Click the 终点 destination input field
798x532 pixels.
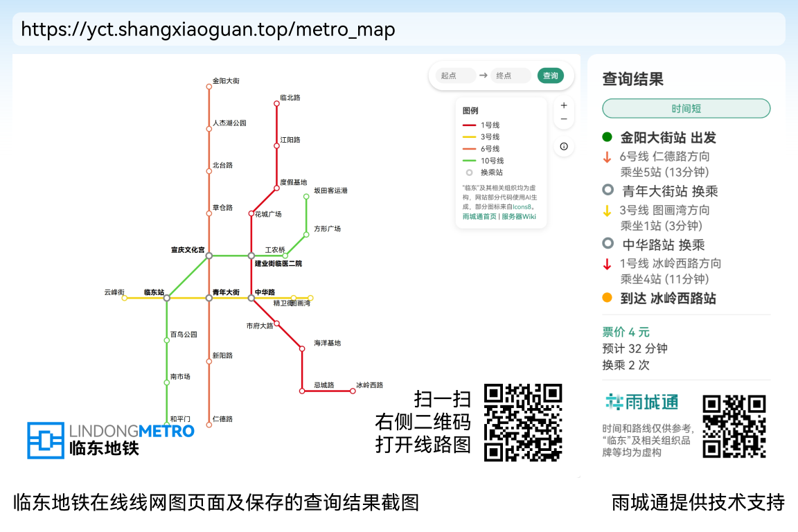pyautogui.click(x=511, y=76)
